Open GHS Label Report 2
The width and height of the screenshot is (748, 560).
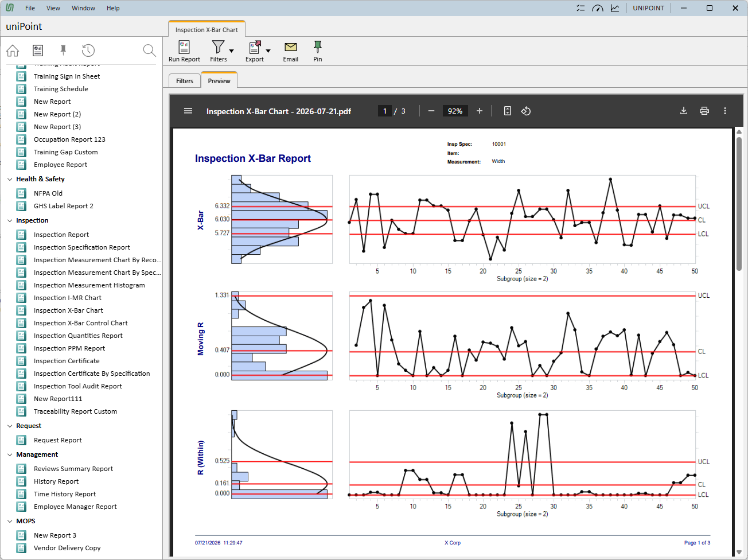point(63,206)
